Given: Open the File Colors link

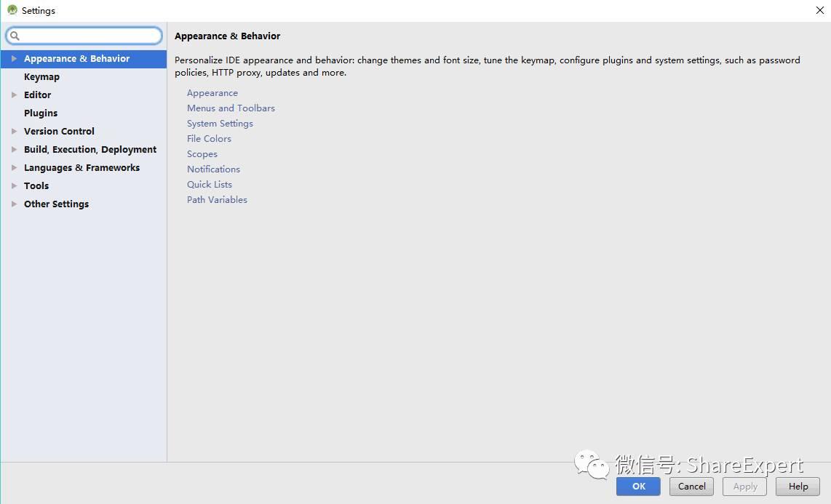Looking at the screenshot, I should 209,139.
